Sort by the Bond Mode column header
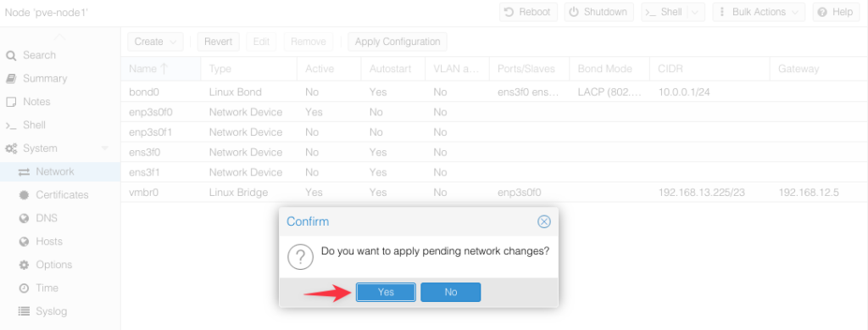 [609, 70]
